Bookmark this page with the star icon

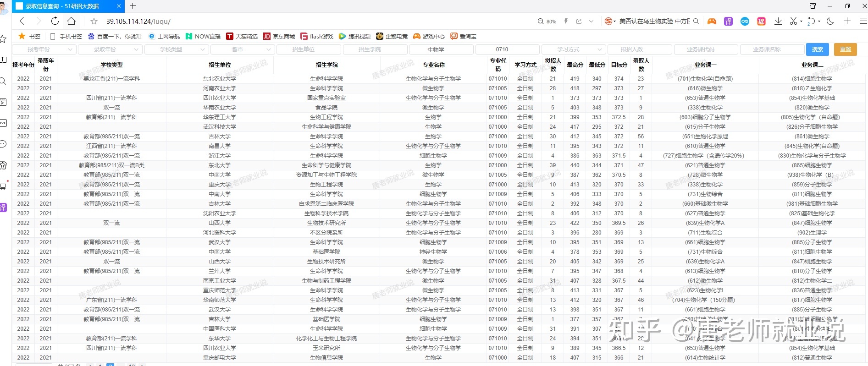[x=94, y=22]
